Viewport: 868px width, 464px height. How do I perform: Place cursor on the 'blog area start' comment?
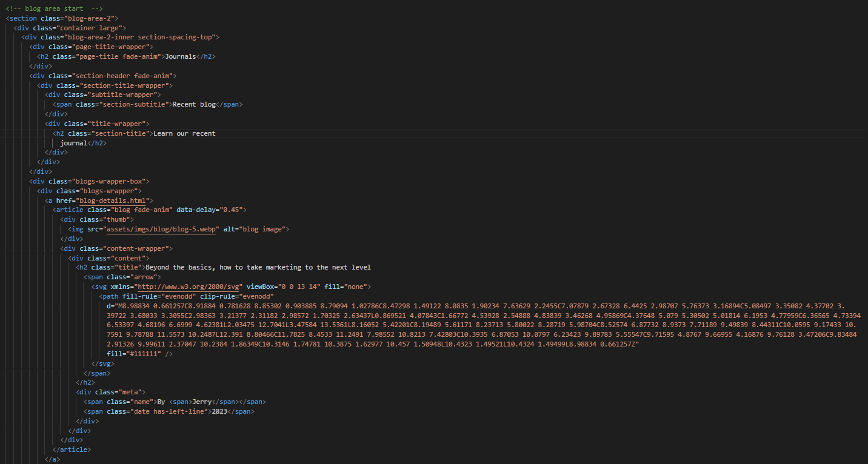55,8
